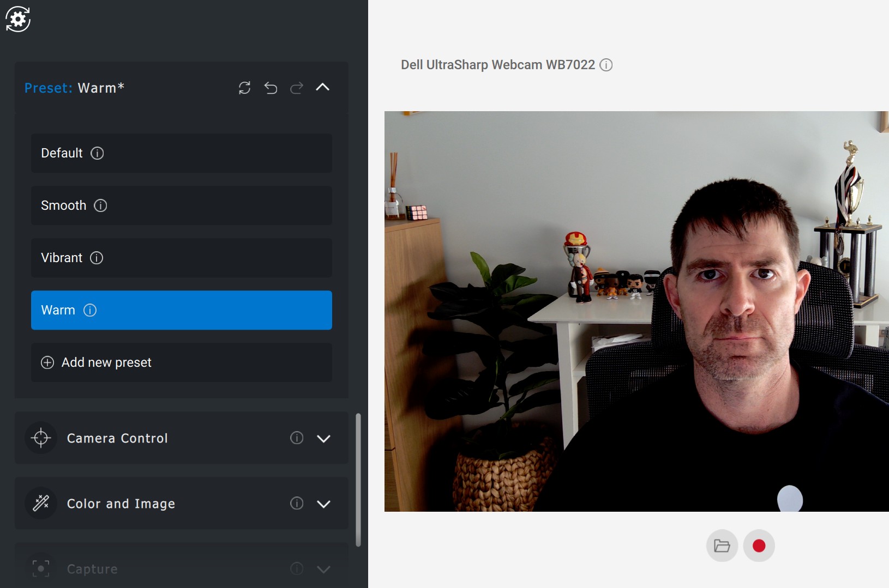Expand the Capture section

[323, 568]
